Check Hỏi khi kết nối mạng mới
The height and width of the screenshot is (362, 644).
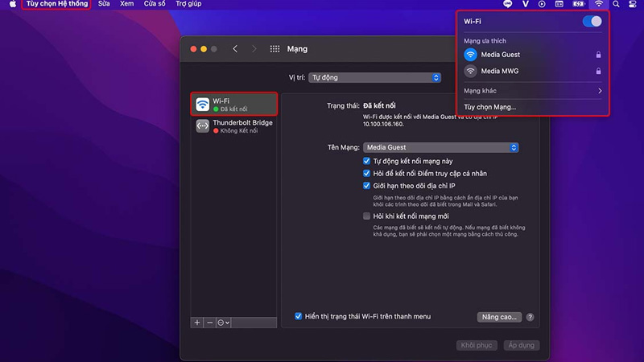366,216
